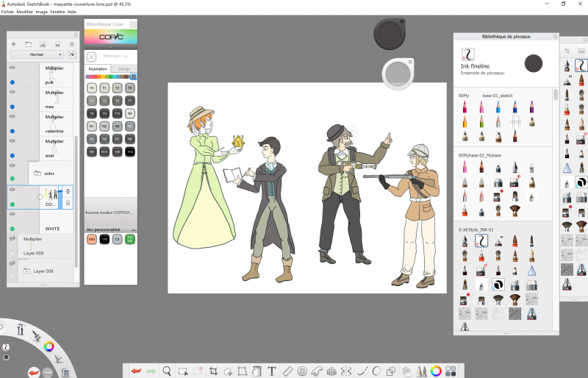
Task: Click the lagoon color wheel icon
Action: pyautogui.click(x=49, y=346)
